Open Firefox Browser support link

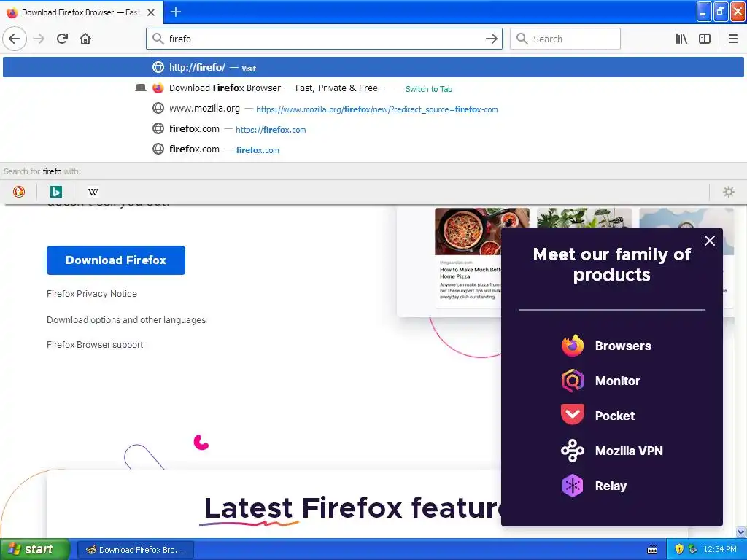[95, 345]
